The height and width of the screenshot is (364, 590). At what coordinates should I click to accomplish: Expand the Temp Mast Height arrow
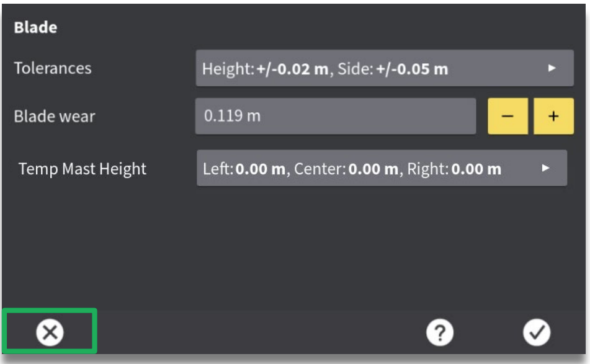pos(545,168)
